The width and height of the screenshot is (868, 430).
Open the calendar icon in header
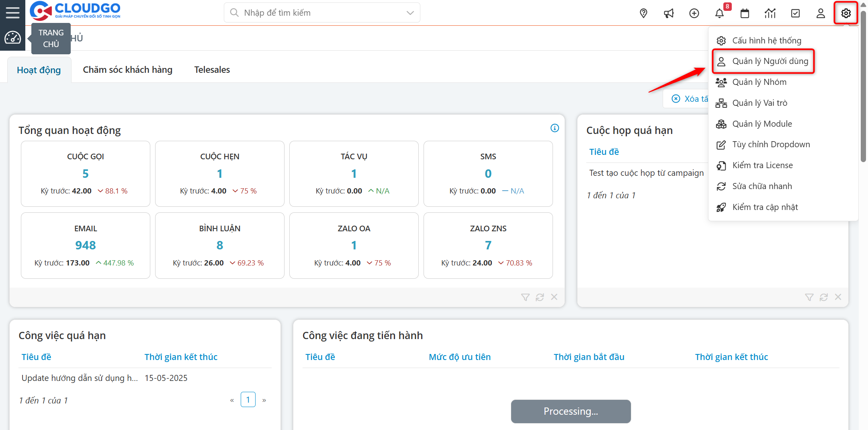pyautogui.click(x=745, y=13)
